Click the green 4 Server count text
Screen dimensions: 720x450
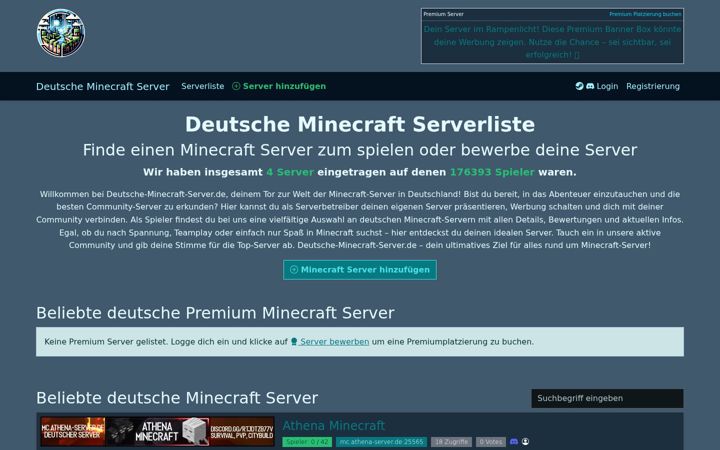click(290, 172)
